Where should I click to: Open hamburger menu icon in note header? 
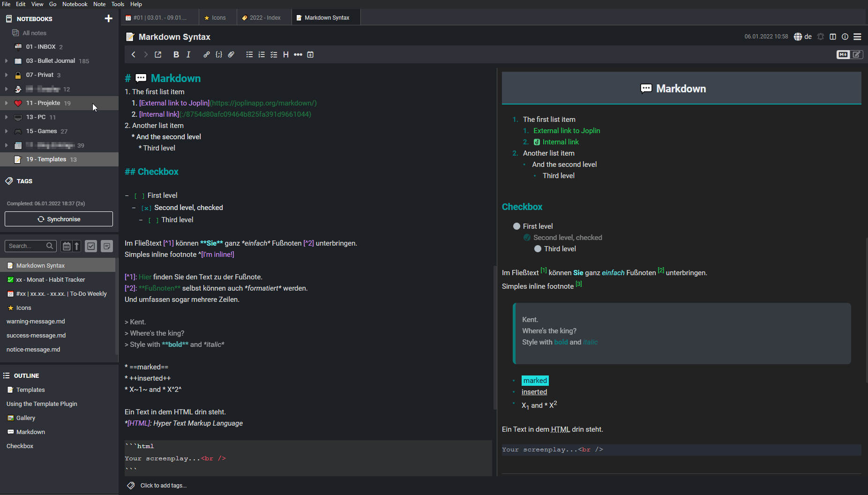tap(858, 37)
